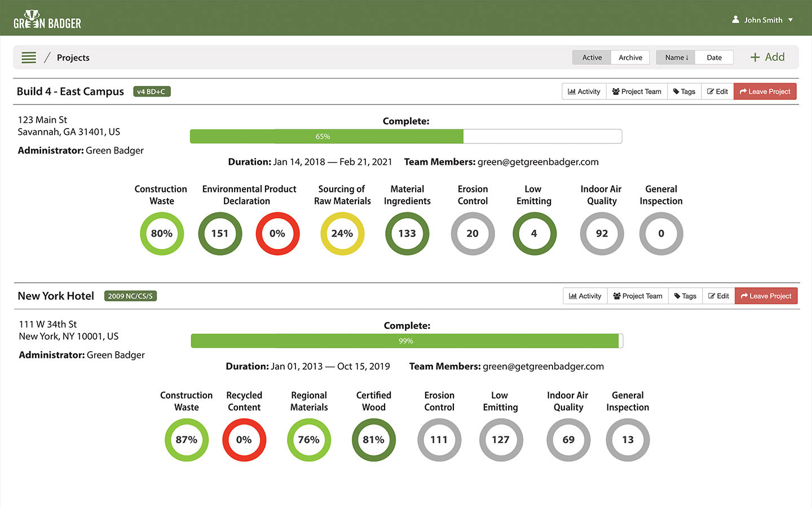Viewport: 812px width, 508px height.
Task: Click the Recycled Content label
Action: click(x=244, y=401)
